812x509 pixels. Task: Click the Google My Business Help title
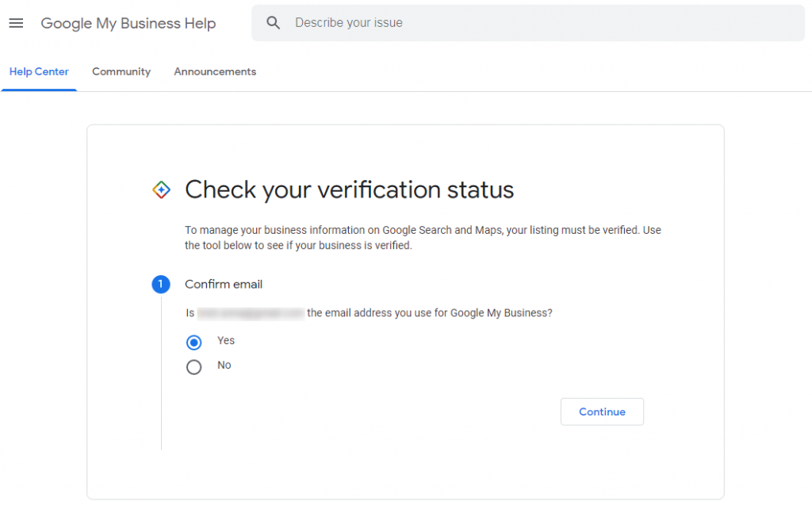pos(128,24)
